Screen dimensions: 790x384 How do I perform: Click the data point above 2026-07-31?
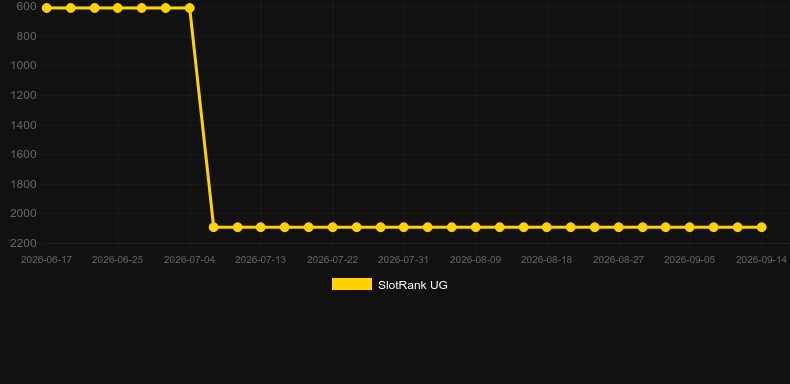point(404,227)
